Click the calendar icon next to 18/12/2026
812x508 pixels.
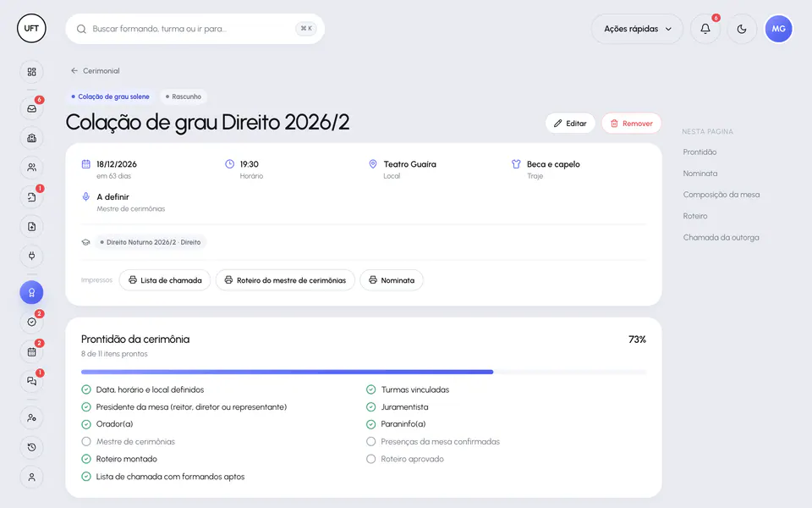point(86,163)
